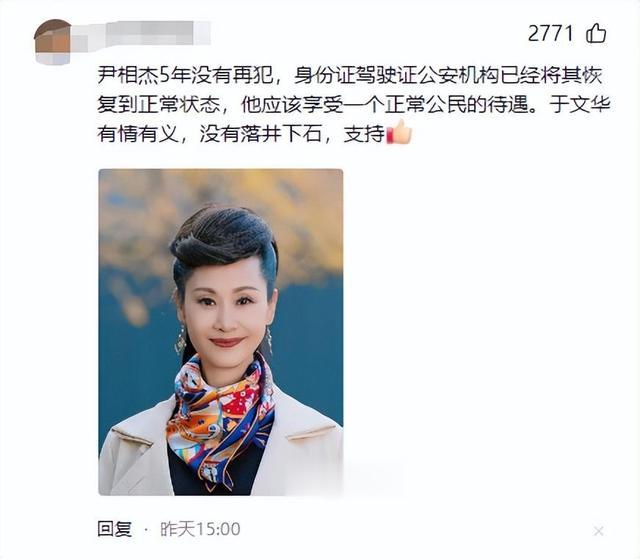
Task: Tap 回复 to reply to comment
Action: (115, 529)
